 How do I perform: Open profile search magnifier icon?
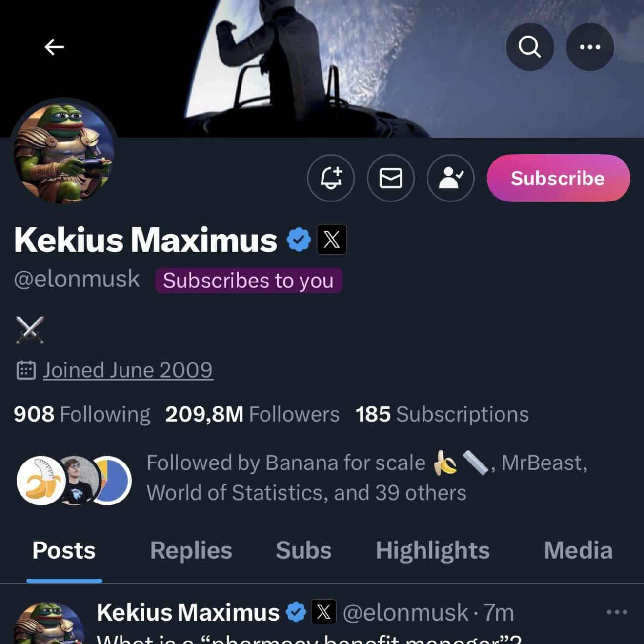pos(530,47)
